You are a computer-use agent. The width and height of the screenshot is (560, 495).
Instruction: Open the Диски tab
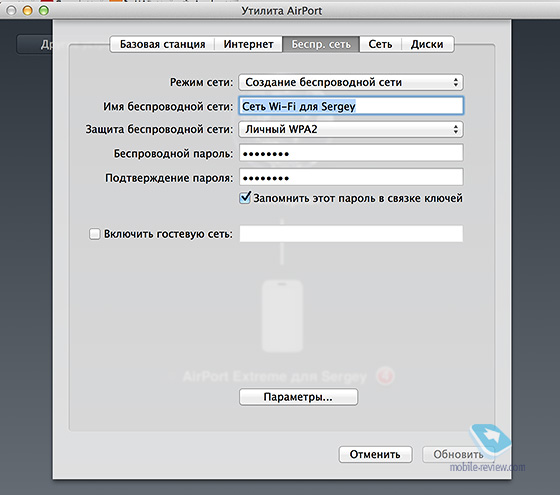point(427,44)
